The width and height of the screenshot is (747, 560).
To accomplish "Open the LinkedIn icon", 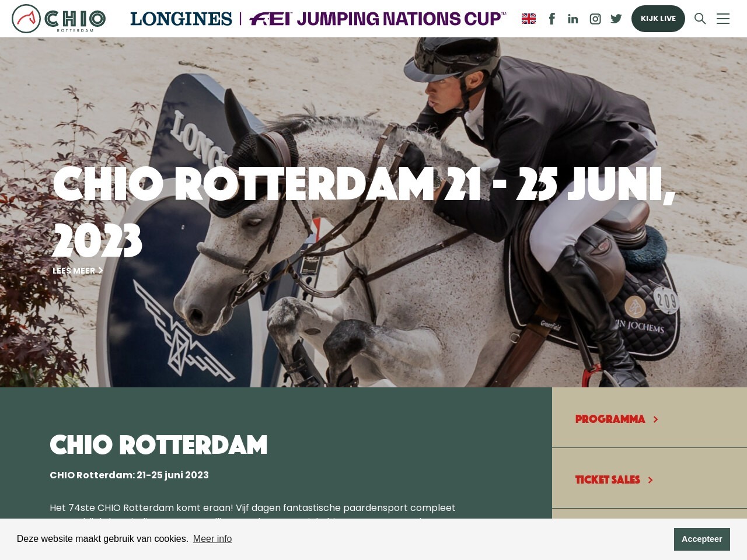I will [573, 19].
